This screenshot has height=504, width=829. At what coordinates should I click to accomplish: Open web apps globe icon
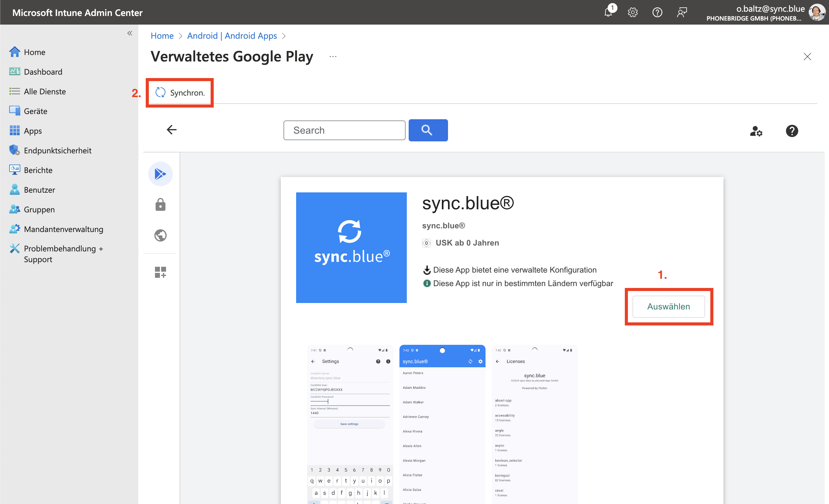161,235
